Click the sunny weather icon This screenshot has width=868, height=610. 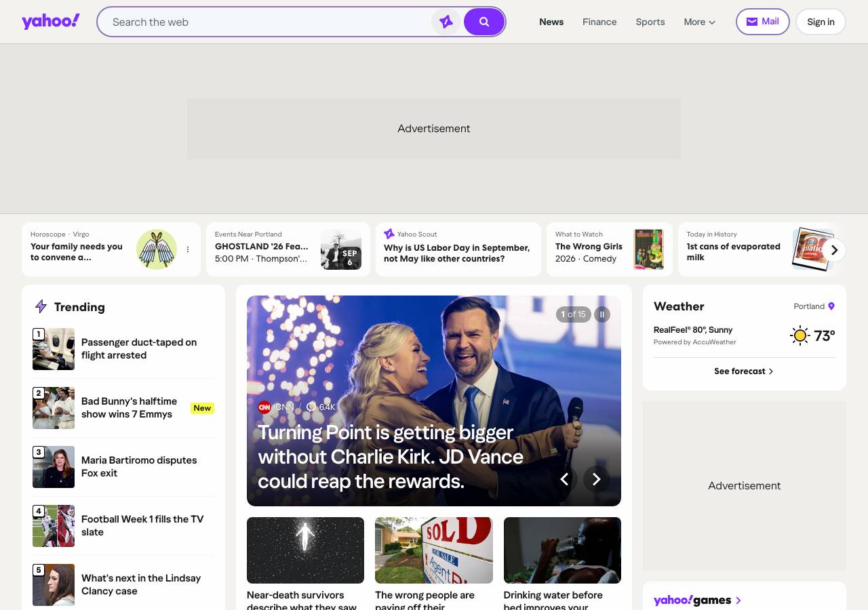pyautogui.click(x=800, y=335)
